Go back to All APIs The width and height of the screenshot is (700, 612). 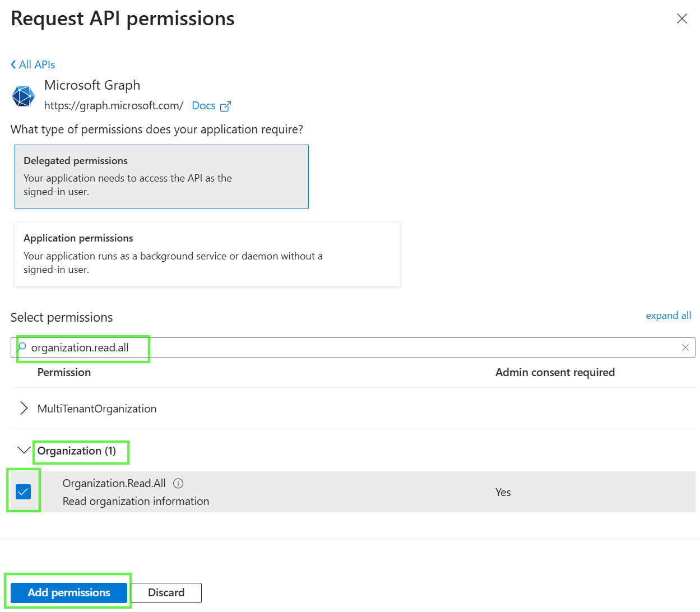[33, 64]
